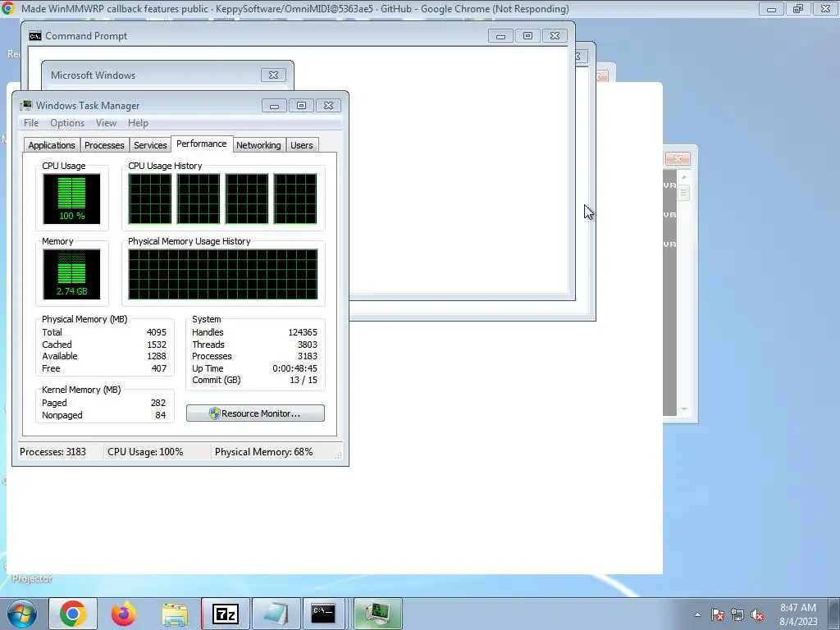
Task: Open Windows Explorer from the taskbar
Action: point(175,614)
